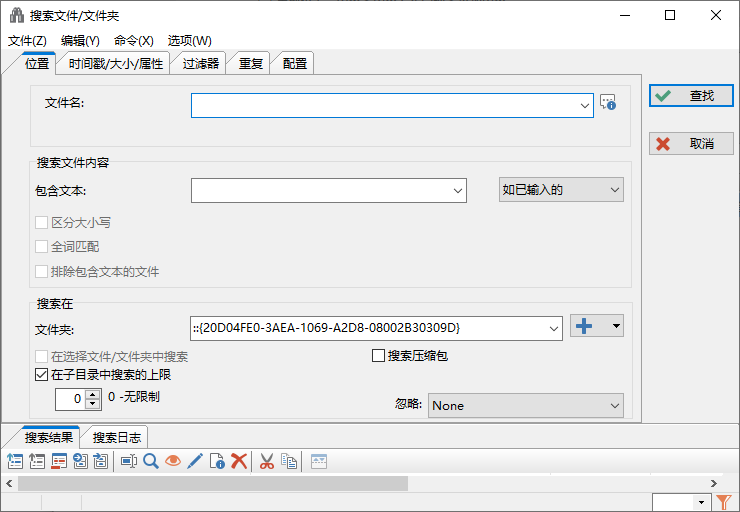
Task: Click the file properties info icon
Action: click(217, 461)
